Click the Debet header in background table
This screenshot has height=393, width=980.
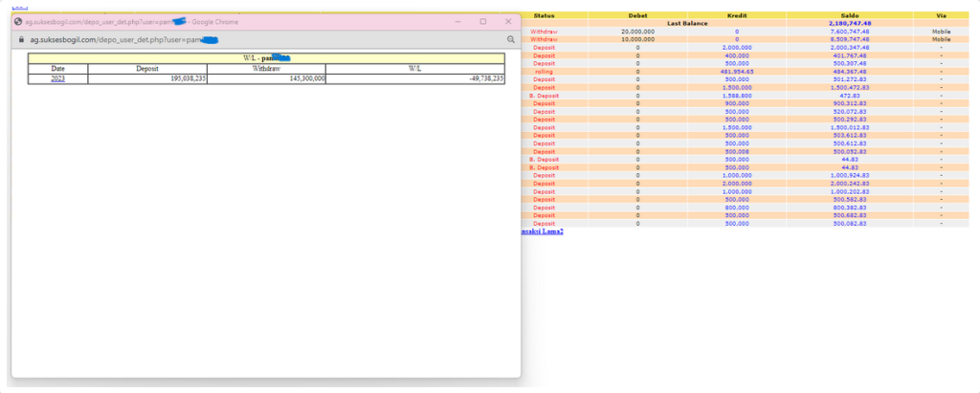point(637,15)
